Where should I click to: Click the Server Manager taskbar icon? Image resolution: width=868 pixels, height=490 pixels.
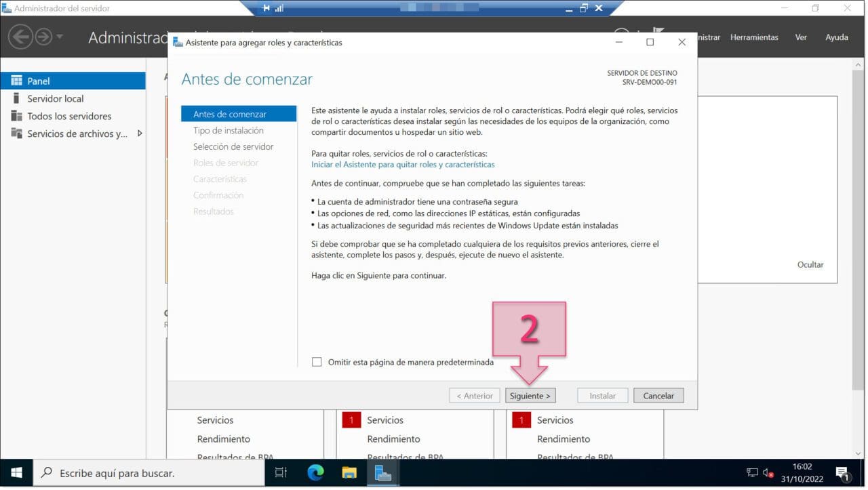(x=383, y=473)
